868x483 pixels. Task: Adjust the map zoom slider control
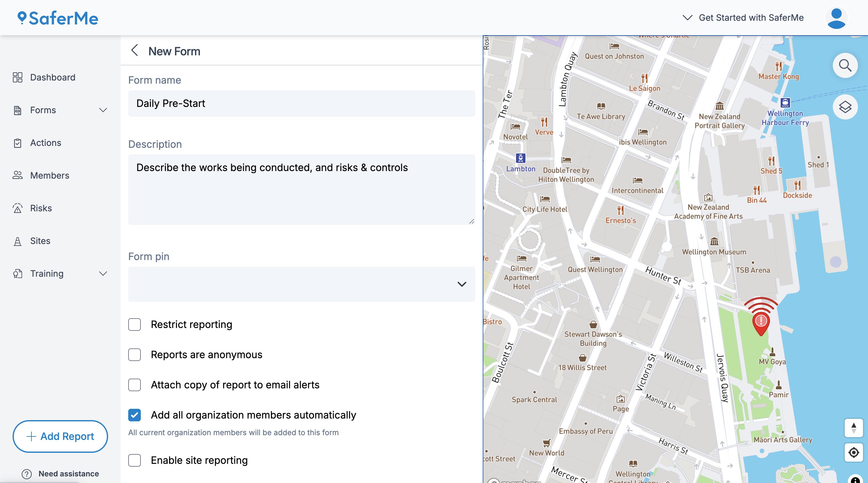854,428
